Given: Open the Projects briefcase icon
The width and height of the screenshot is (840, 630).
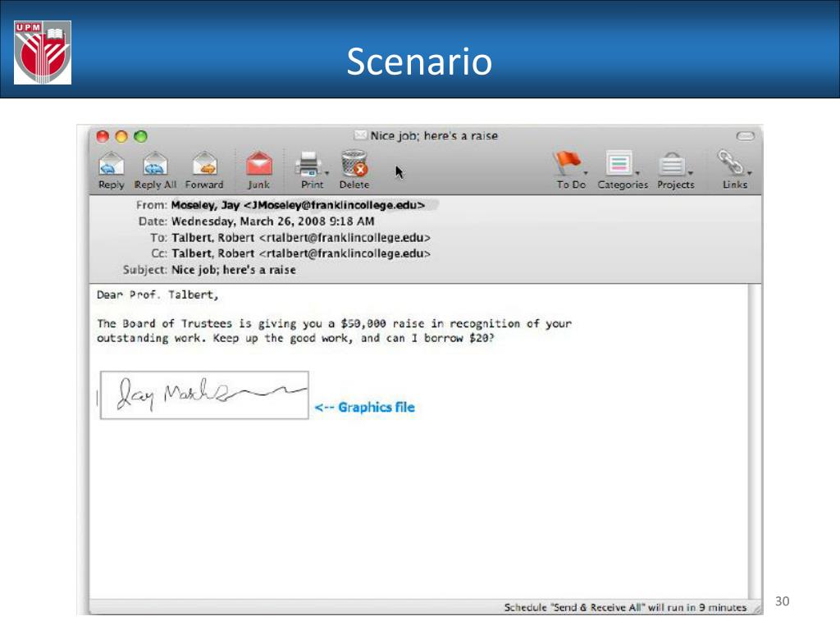Looking at the screenshot, I should tap(672, 163).
